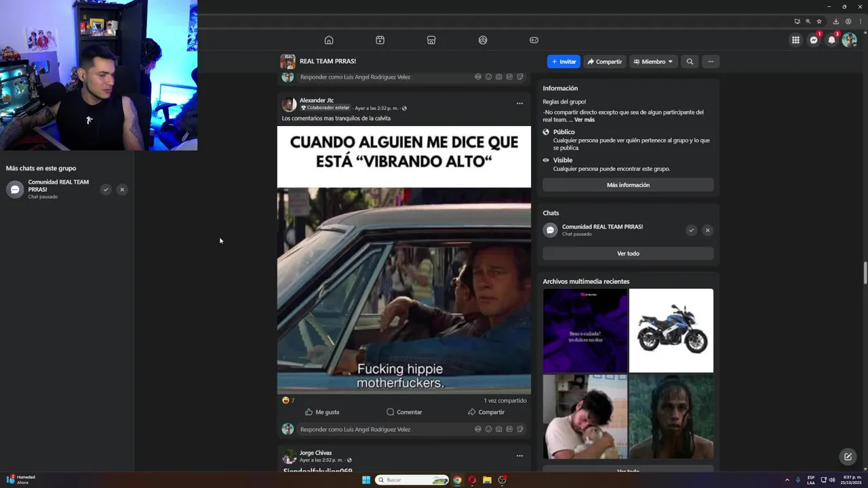Open browser zoom magnifier icon in address bar
This screenshot has height=488, width=868.
tap(808, 21)
